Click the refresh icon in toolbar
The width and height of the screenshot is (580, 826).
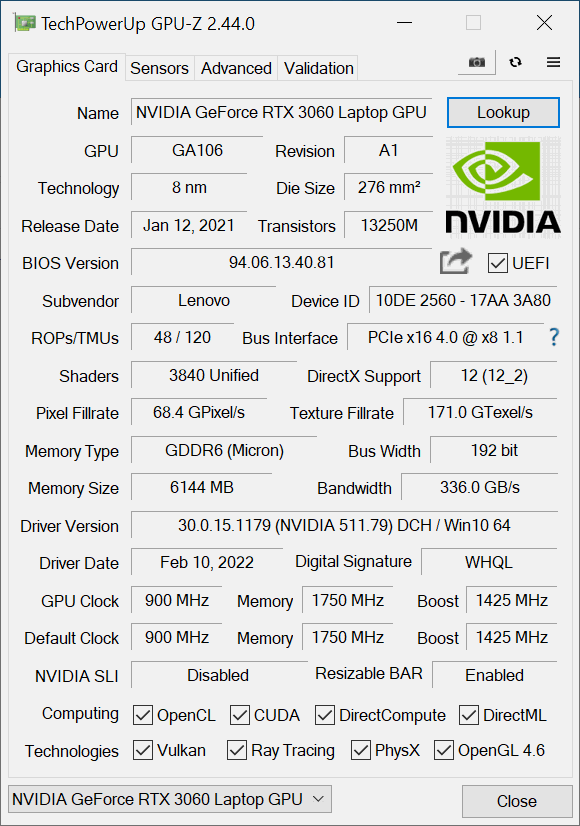coord(516,62)
